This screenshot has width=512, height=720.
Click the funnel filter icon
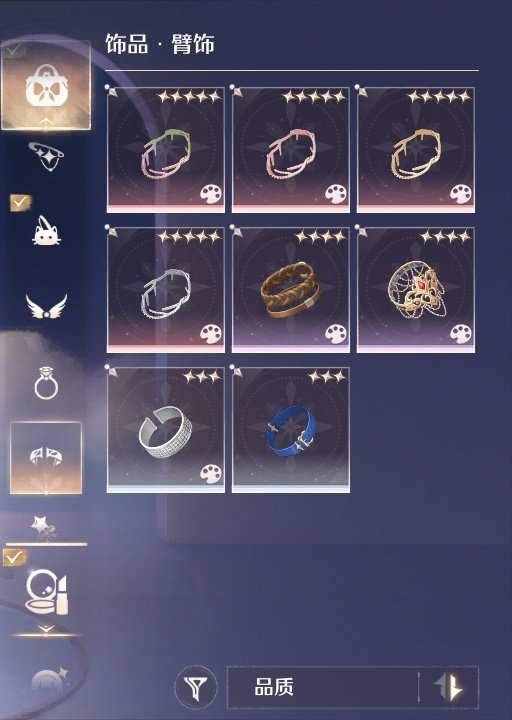tap(196, 687)
